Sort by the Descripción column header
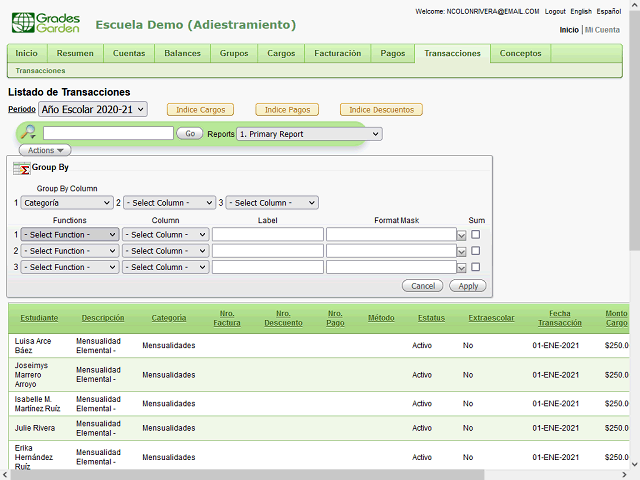The width and height of the screenshot is (640, 480). (x=103, y=318)
